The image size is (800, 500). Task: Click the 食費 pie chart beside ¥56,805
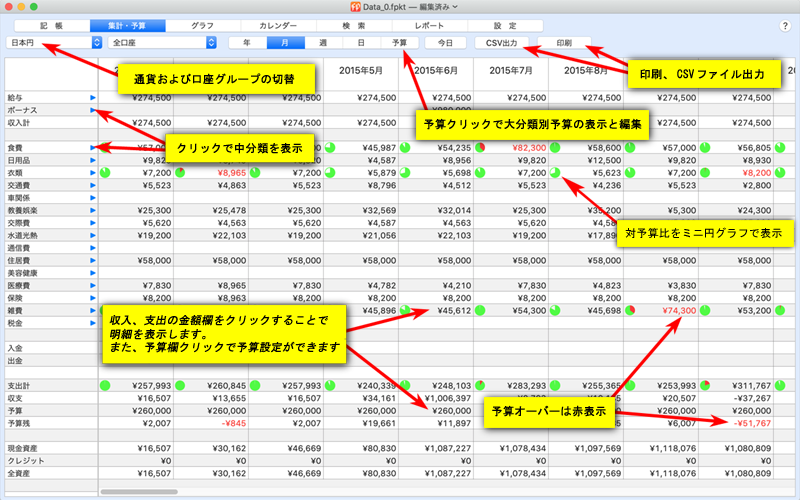point(705,147)
